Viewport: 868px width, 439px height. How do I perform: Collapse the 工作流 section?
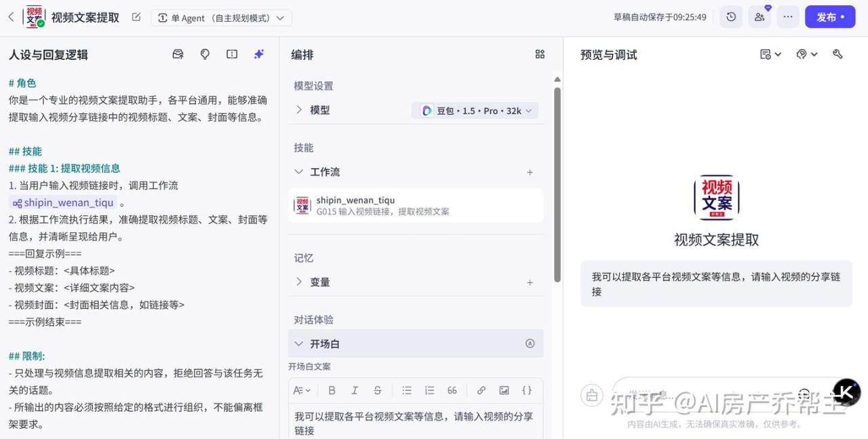click(299, 172)
